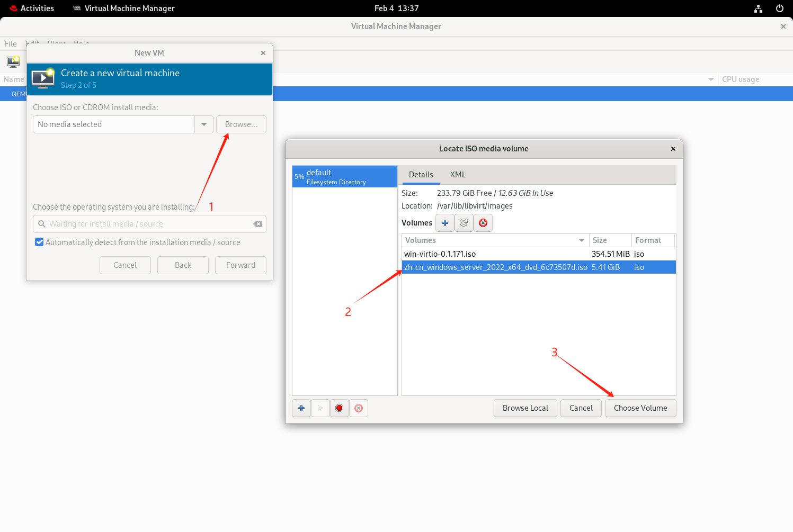Select the QEMU connection row
This screenshot has height=532, width=793.
pyautogui.click(x=396, y=94)
